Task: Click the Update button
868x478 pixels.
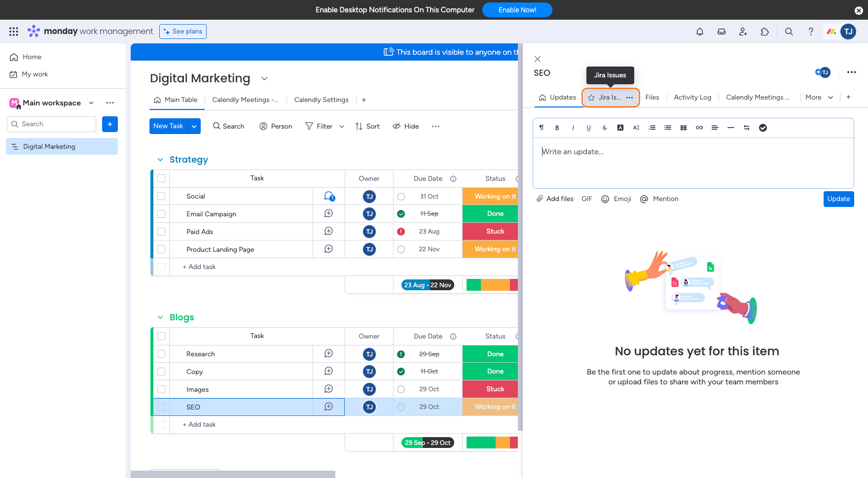Action: (x=838, y=199)
